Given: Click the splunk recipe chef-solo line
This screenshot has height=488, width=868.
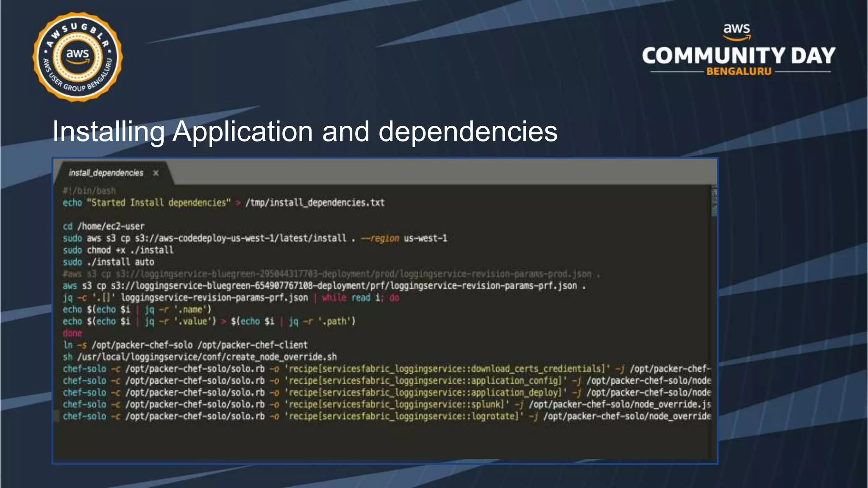Looking at the screenshot, I should tap(387, 404).
